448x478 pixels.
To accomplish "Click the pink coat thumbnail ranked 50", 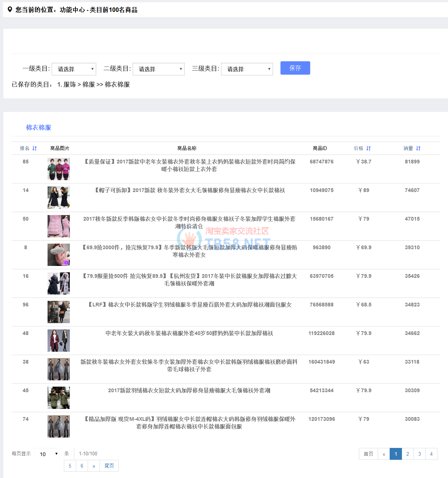I will 59,226.
